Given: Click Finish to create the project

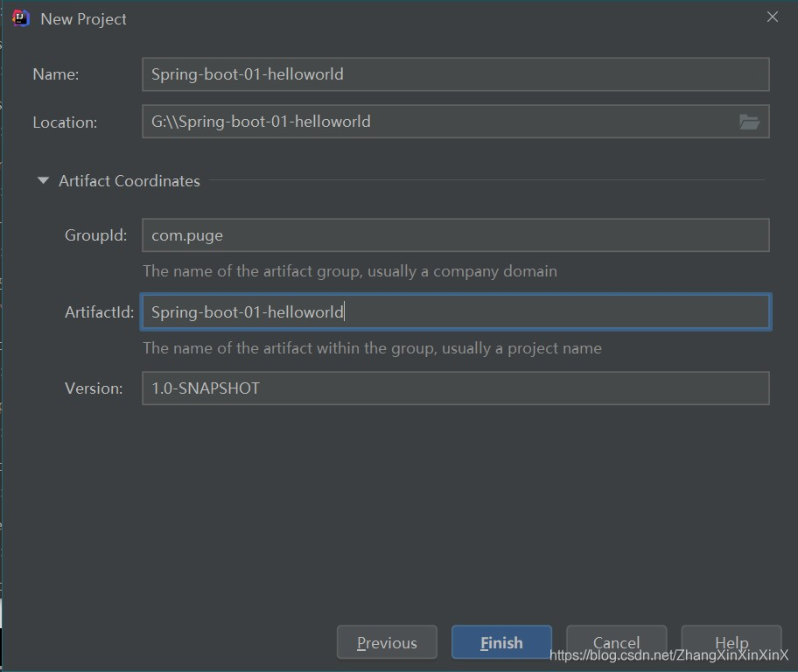Looking at the screenshot, I should [x=501, y=642].
